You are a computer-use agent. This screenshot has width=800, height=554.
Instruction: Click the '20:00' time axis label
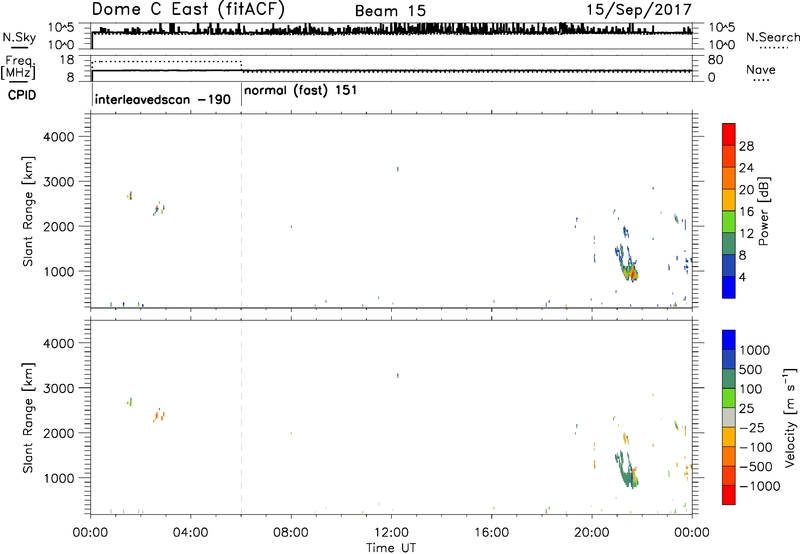592,533
